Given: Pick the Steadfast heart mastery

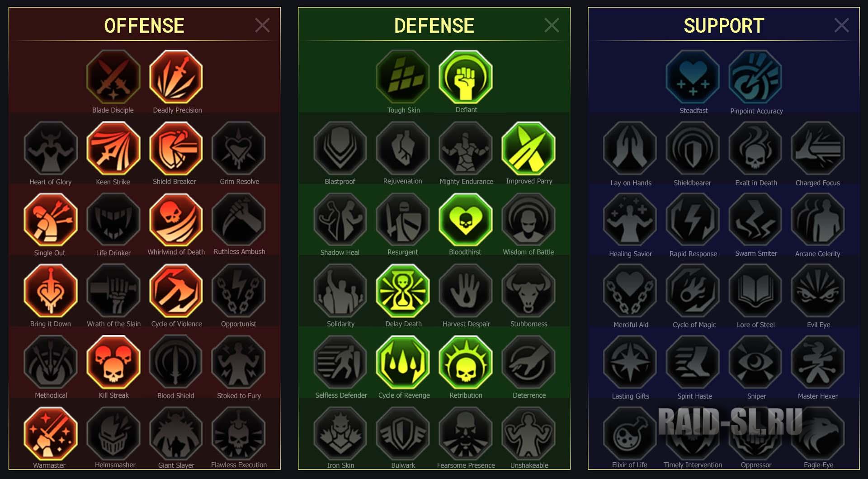Looking at the screenshot, I should click(x=693, y=77).
